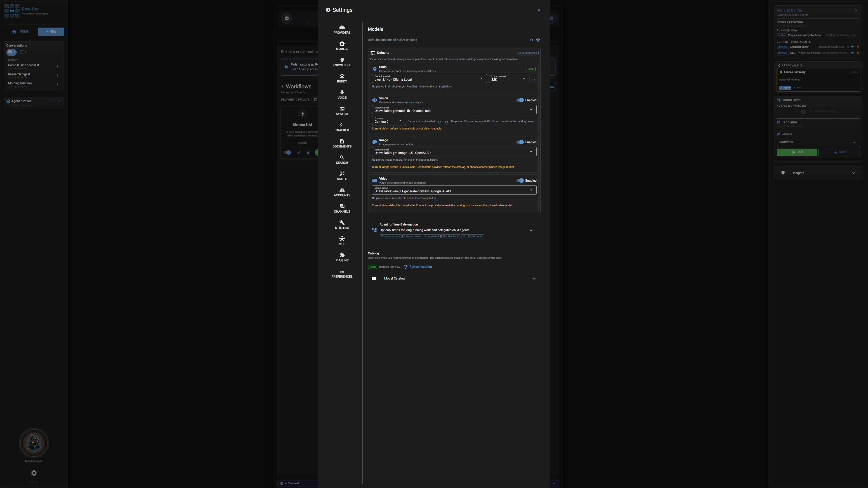The width and height of the screenshot is (868, 488).
Task: Click the green Run button
Action: [x=797, y=152]
